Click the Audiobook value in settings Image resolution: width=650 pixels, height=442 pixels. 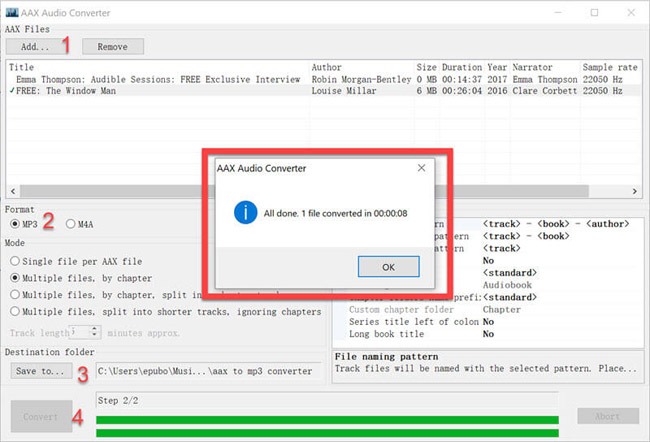[507, 285]
